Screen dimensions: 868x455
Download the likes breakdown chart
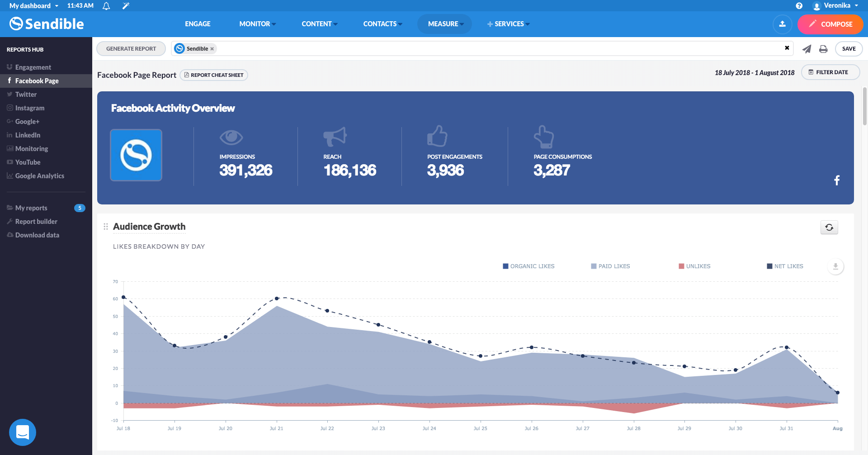tap(835, 266)
